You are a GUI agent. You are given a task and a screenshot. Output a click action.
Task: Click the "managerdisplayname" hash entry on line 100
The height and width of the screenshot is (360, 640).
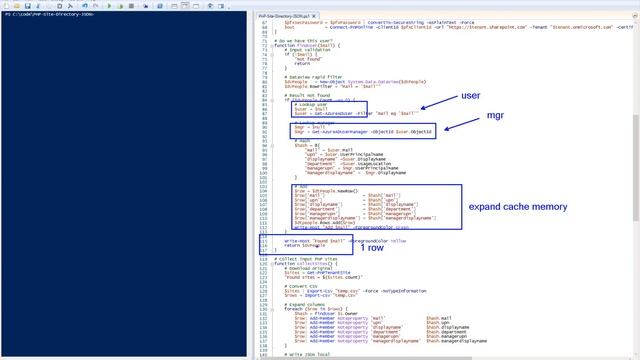tap(356, 173)
